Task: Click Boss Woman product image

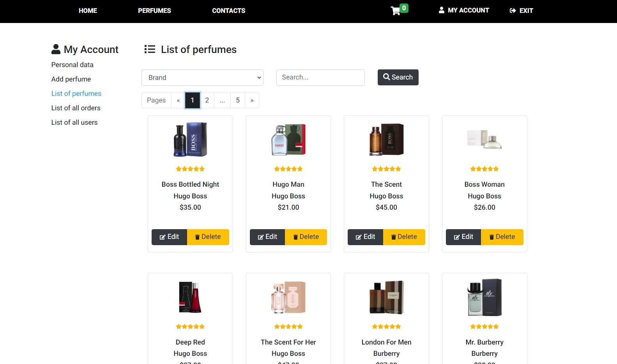Action: click(484, 140)
